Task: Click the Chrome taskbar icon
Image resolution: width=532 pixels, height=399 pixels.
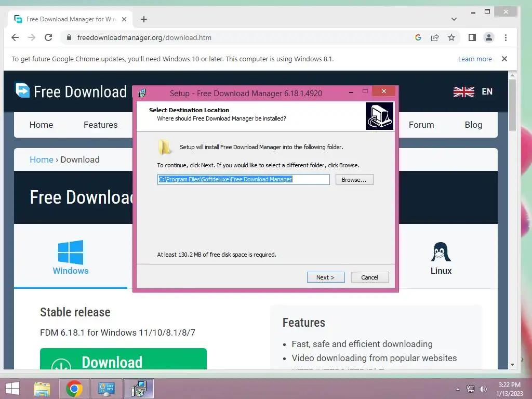Action: [74, 389]
